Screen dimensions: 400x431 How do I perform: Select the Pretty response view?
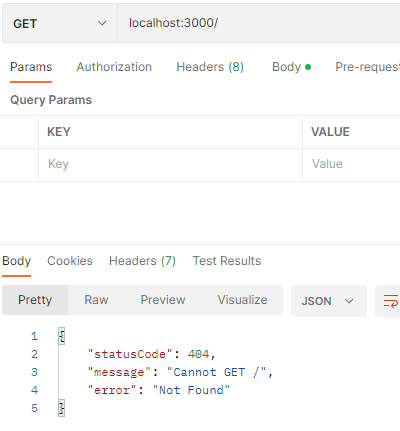(35, 300)
